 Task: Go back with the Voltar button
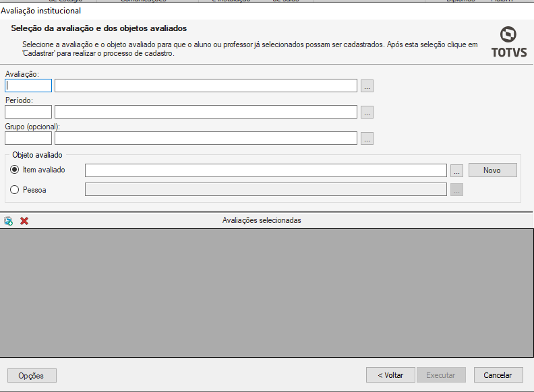click(x=390, y=375)
